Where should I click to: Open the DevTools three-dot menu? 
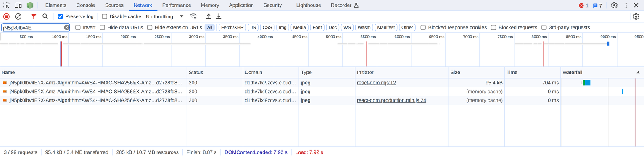[626, 5]
